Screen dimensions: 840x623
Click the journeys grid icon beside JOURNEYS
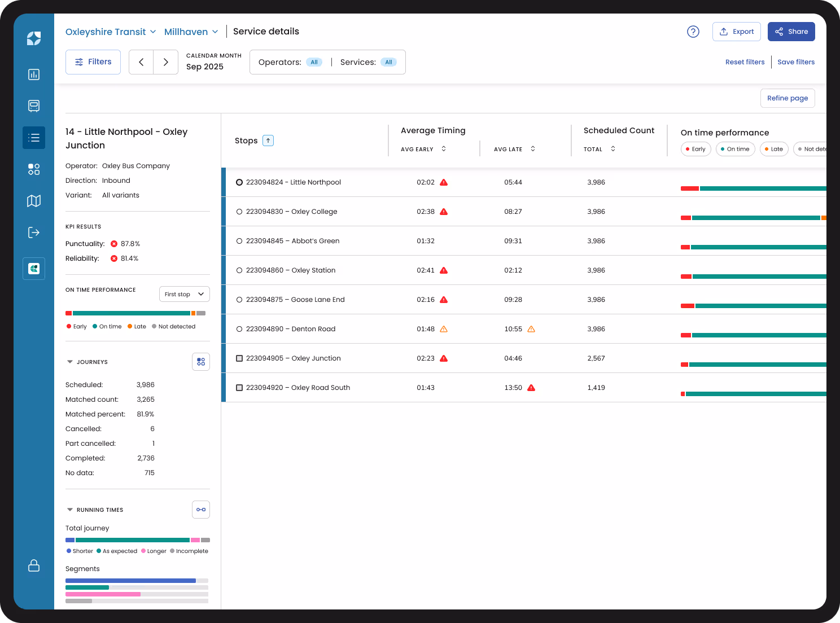click(x=201, y=361)
